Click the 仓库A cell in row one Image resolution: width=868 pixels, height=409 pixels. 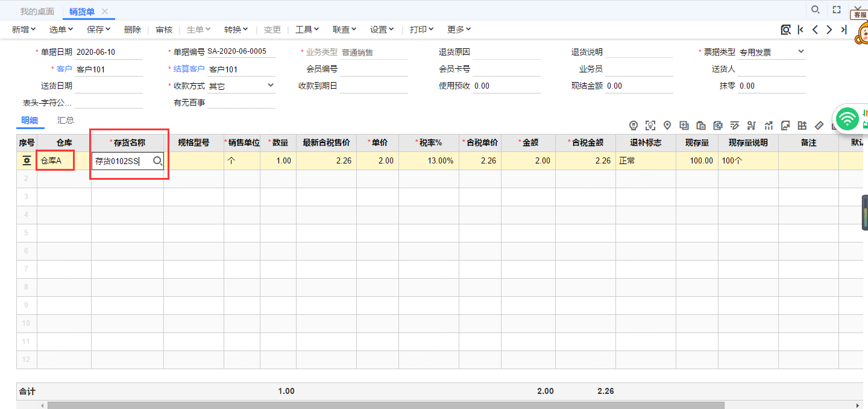click(x=64, y=161)
